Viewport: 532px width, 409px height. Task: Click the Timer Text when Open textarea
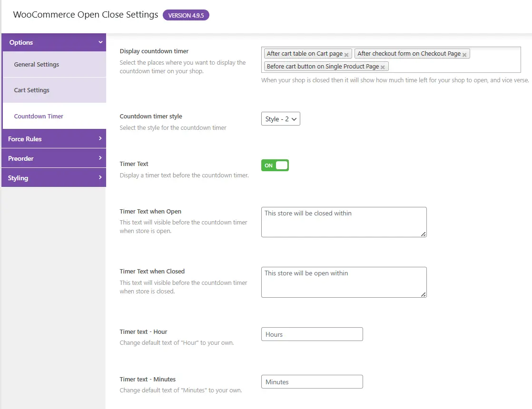[344, 222]
